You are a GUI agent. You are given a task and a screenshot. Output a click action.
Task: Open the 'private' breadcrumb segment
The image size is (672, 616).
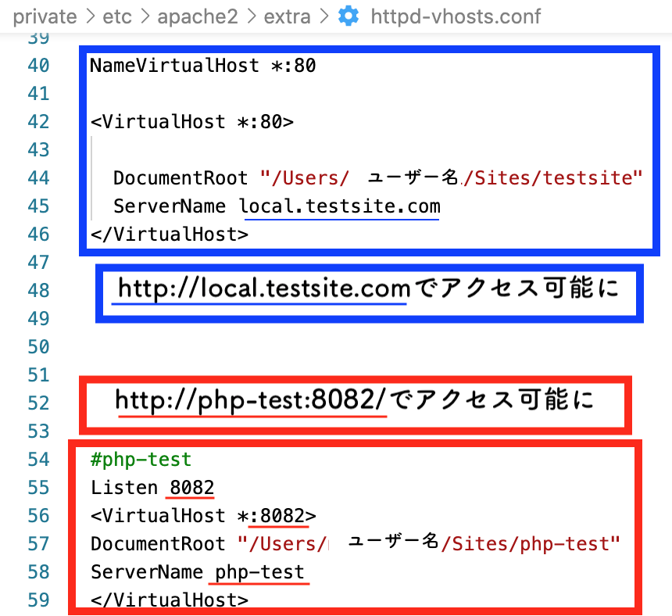[x=45, y=17]
